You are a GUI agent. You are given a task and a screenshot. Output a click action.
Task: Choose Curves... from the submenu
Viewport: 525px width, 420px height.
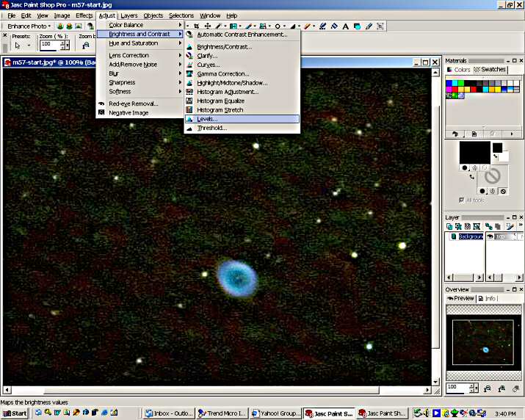pyautogui.click(x=242, y=65)
